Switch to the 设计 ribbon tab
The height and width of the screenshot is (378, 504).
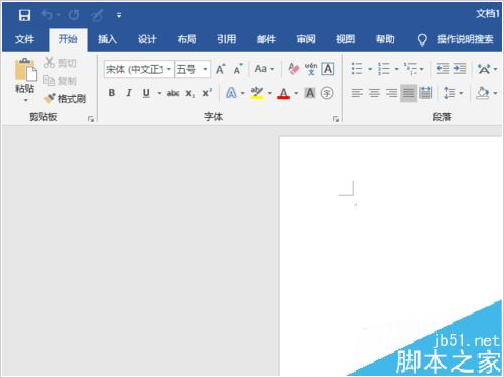pyautogui.click(x=147, y=39)
